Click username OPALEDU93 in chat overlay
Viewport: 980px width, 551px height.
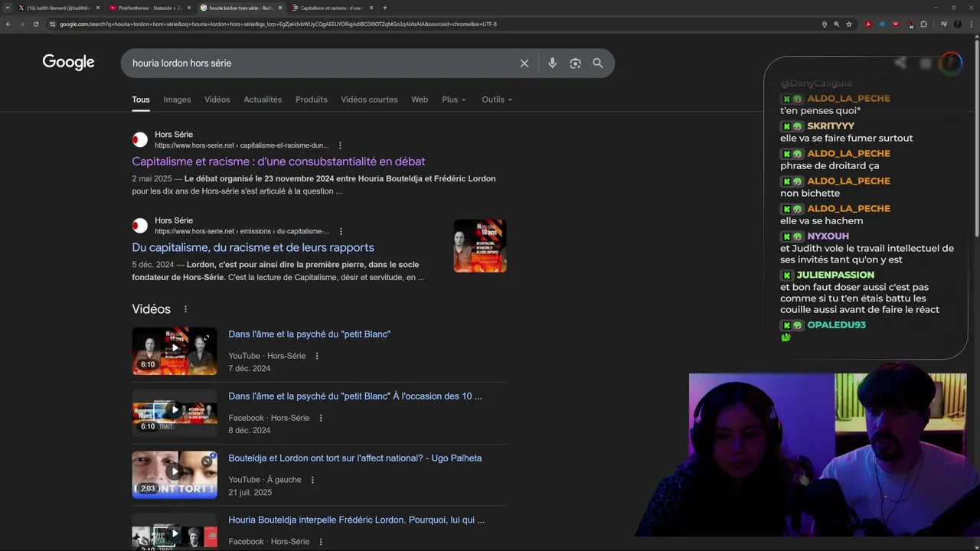836,325
